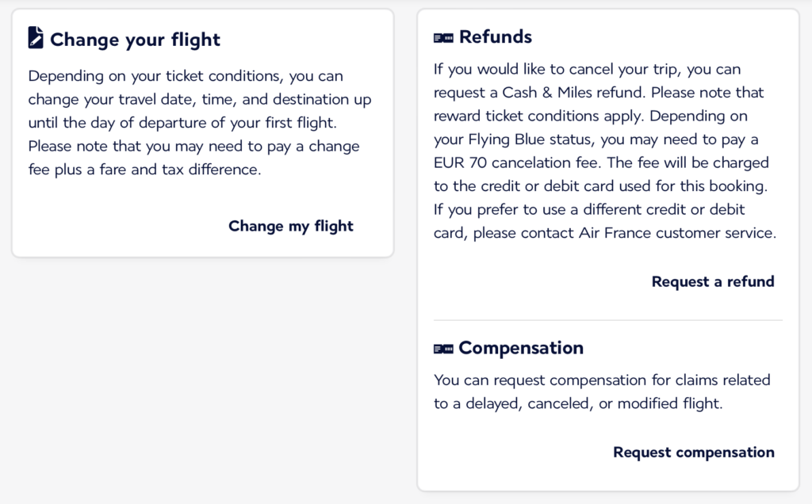Select Request compensation
The image size is (812, 504).
(693, 452)
